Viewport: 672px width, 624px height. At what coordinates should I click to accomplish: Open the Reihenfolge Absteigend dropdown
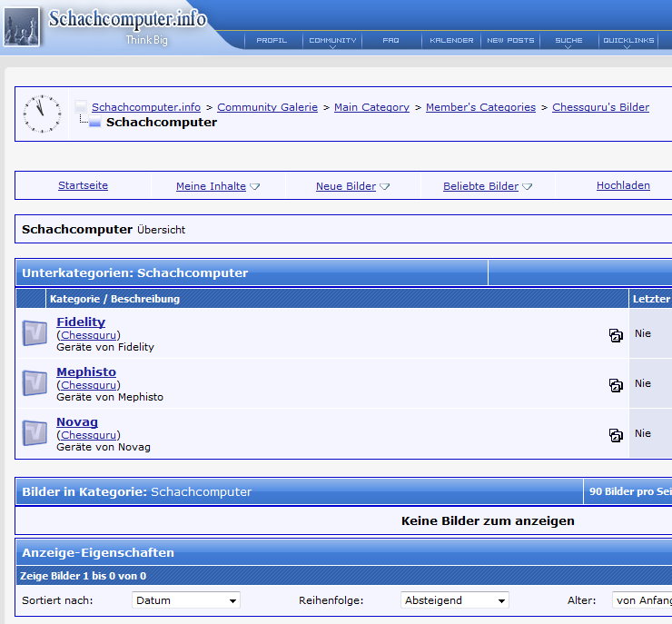[454, 600]
